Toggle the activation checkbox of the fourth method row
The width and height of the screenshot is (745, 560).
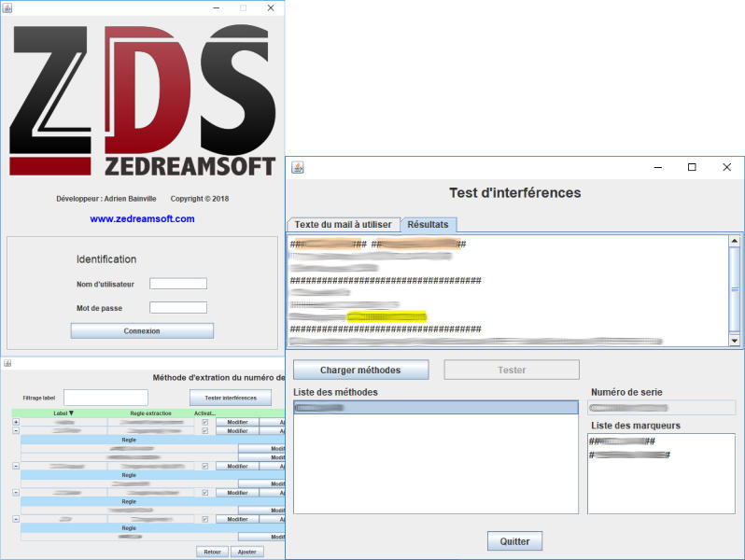click(x=204, y=493)
